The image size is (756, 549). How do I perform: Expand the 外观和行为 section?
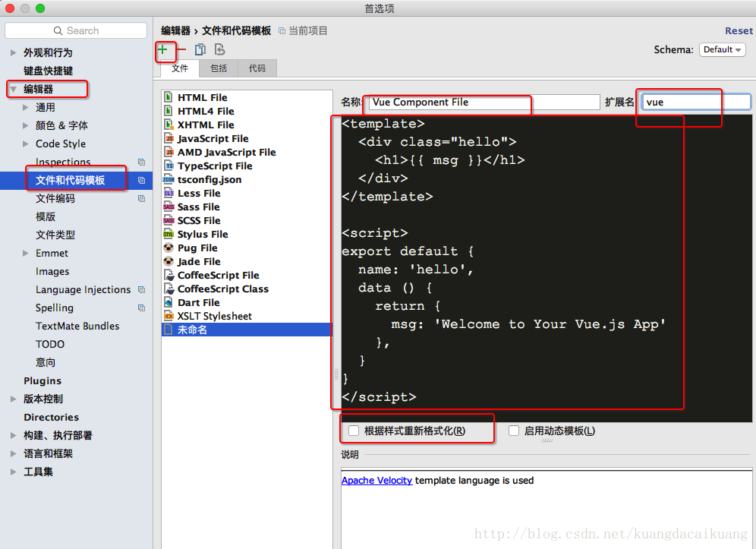[14, 52]
